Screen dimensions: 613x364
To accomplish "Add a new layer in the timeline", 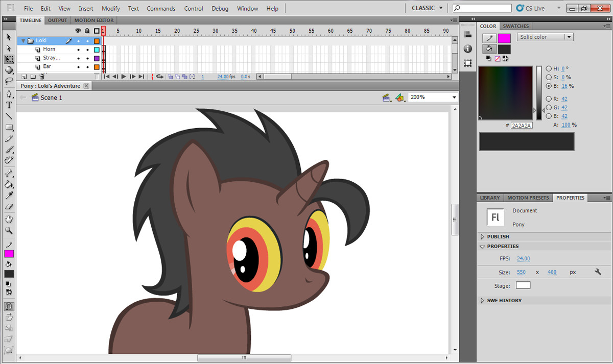I will (x=24, y=77).
